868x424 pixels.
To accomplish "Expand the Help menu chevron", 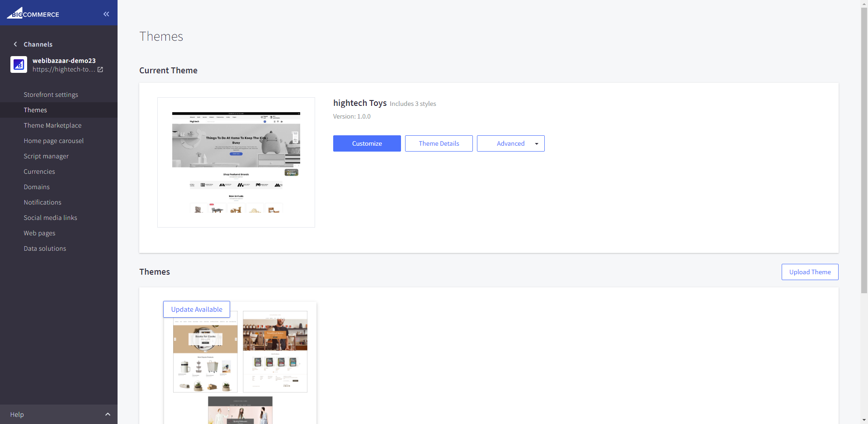I will click(x=108, y=414).
